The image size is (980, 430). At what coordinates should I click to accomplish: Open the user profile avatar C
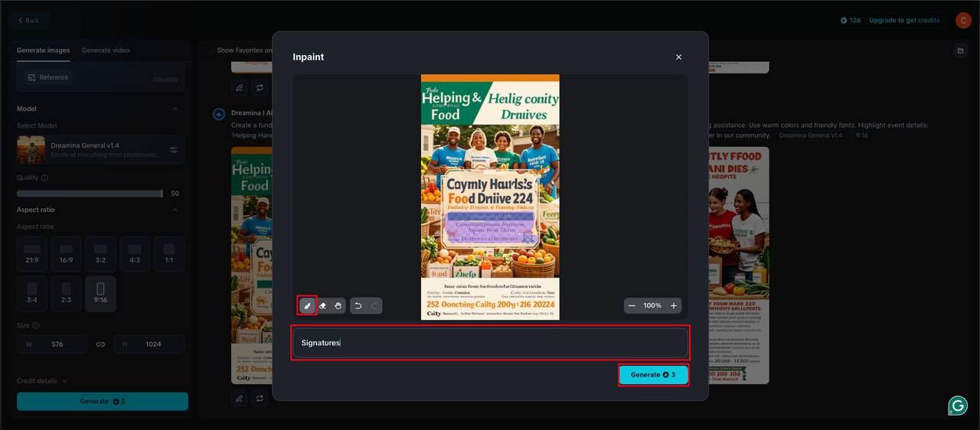point(963,21)
